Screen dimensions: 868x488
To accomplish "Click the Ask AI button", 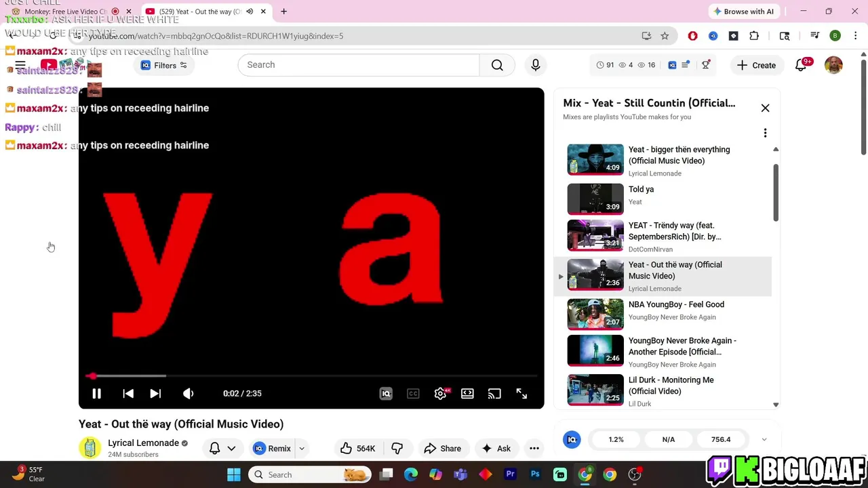I will pyautogui.click(x=496, y=449).
